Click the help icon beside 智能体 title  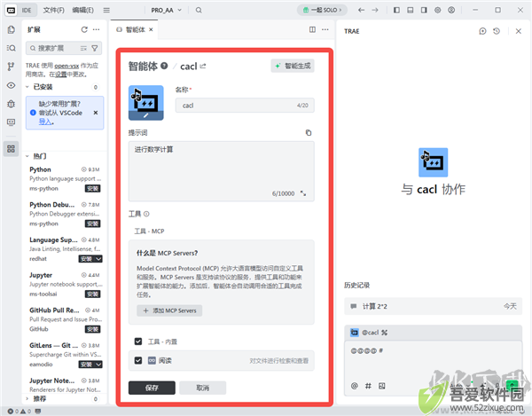(164, 66)
